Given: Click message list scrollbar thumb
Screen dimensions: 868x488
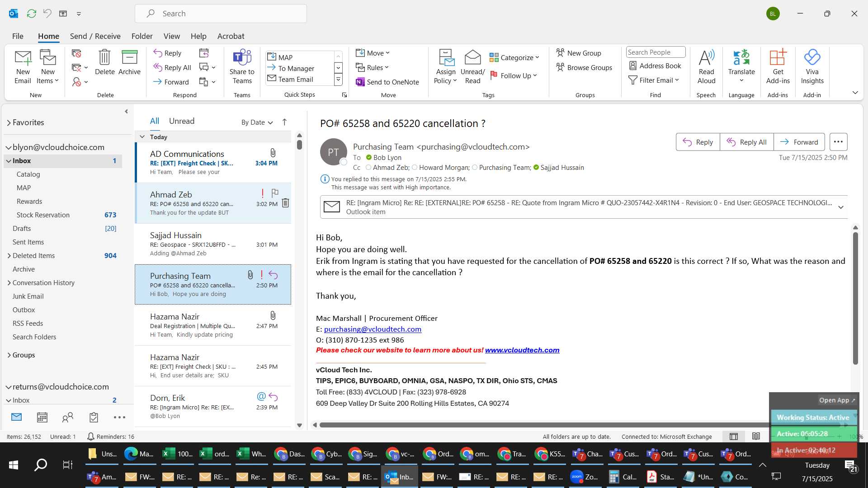Looking at the screenshot, I should pyautogui.click(x=299, y=145).
